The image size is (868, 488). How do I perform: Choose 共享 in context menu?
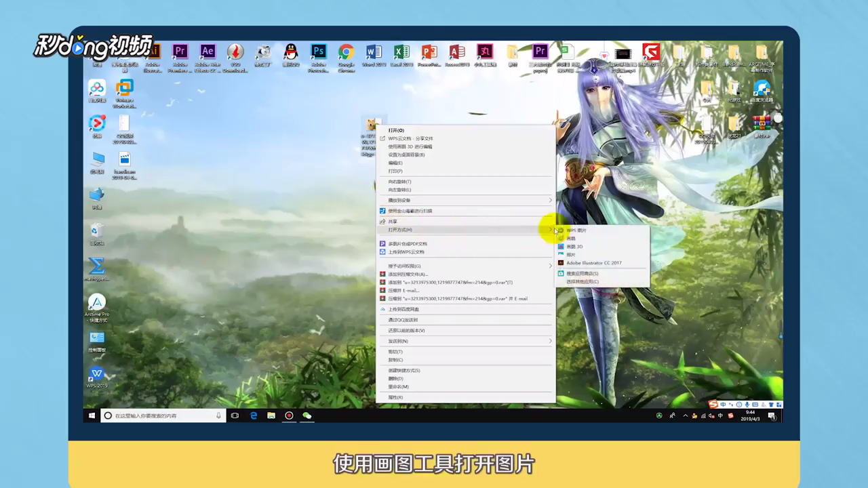[x=466, y=222]
